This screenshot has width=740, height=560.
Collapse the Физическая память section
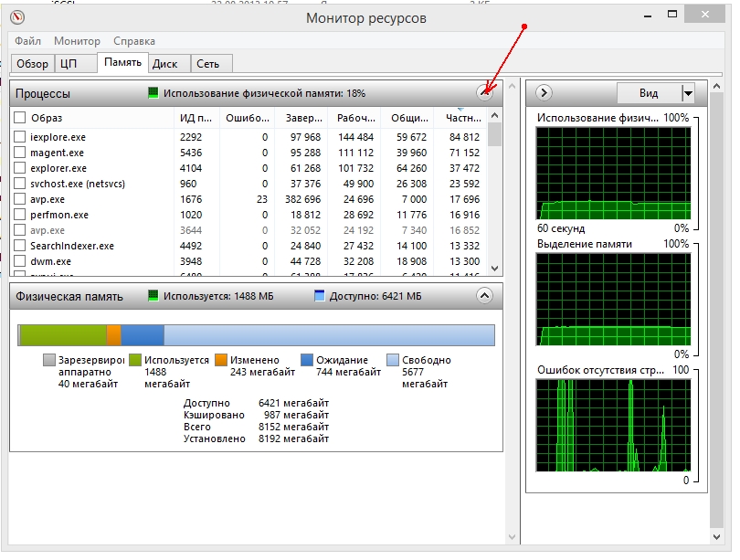pyautogui.click(x=485, y=295)
